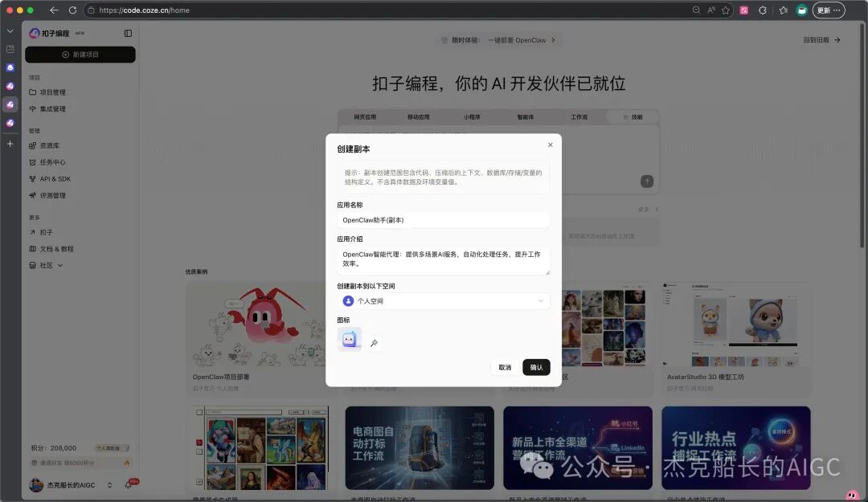
Task: Open the AvatarStudio 3D 模型工坊 card
Action: [735, 339]
